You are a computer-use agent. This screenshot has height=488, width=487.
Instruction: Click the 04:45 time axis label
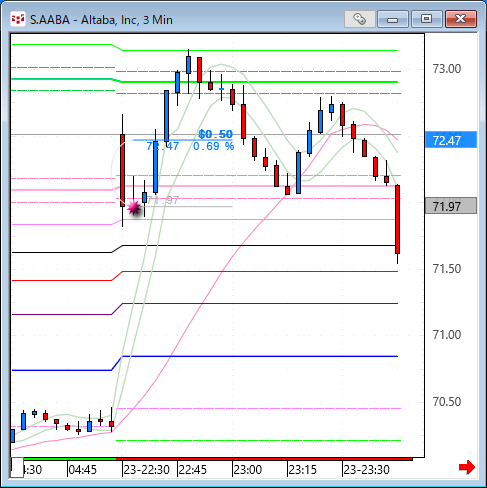[83, 470]
